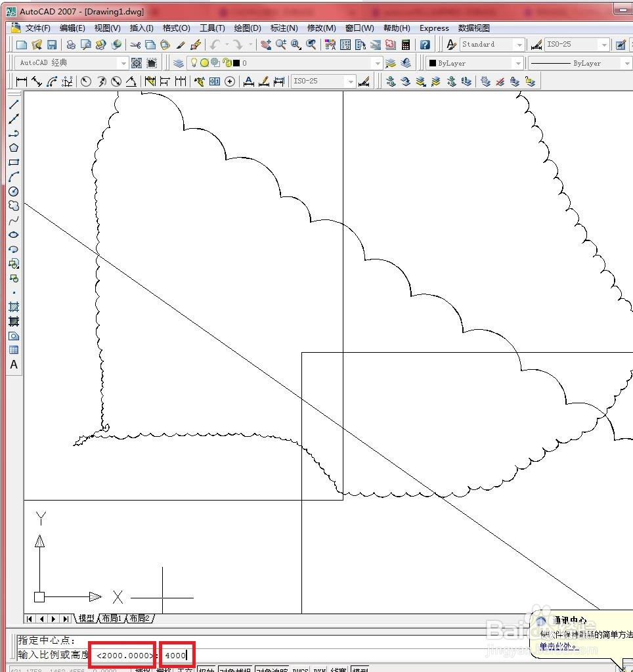Click the Cut scissors icon
This screenshot has height=672, width=633.
(135, 45)
